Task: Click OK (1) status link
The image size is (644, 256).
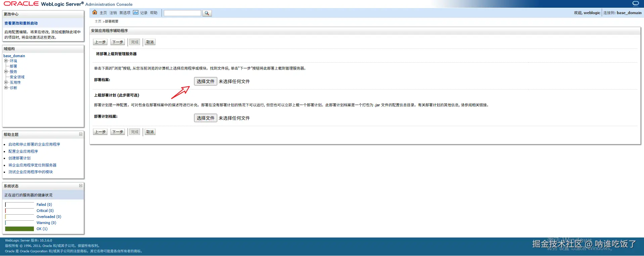Action: 42,229
